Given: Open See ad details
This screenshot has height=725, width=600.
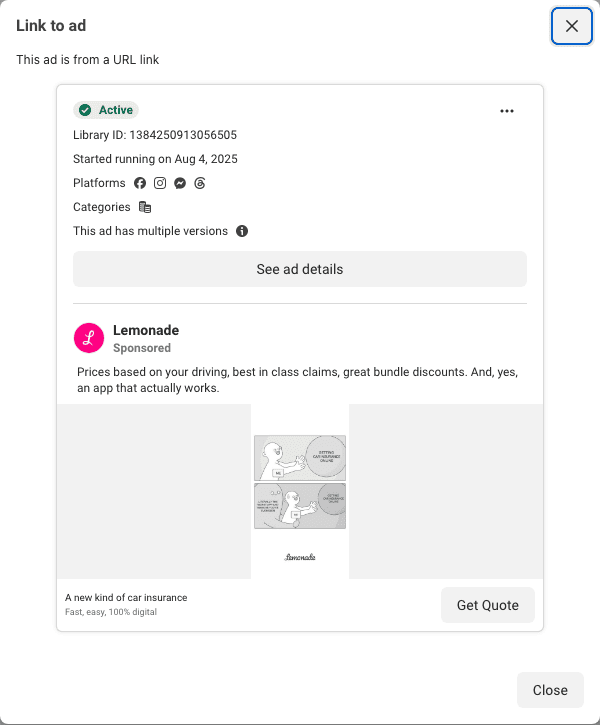Looking at the screenshot, I should [x=300, y=269].
